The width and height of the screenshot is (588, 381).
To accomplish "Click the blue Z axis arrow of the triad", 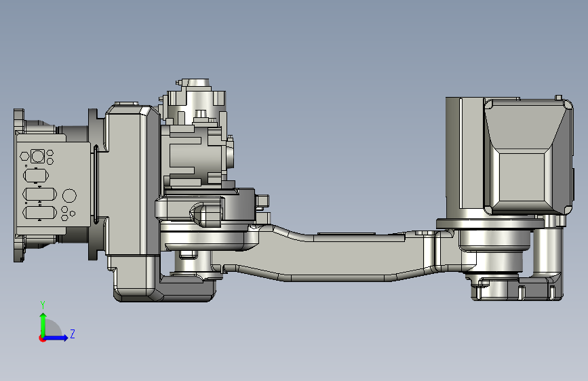I will point(56,338).
